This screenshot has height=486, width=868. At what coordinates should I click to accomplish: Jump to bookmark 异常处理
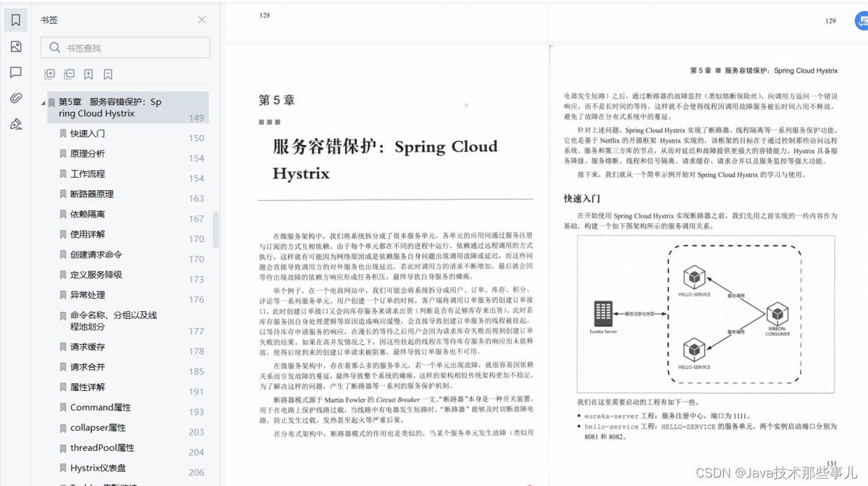[x=87, y=295]
